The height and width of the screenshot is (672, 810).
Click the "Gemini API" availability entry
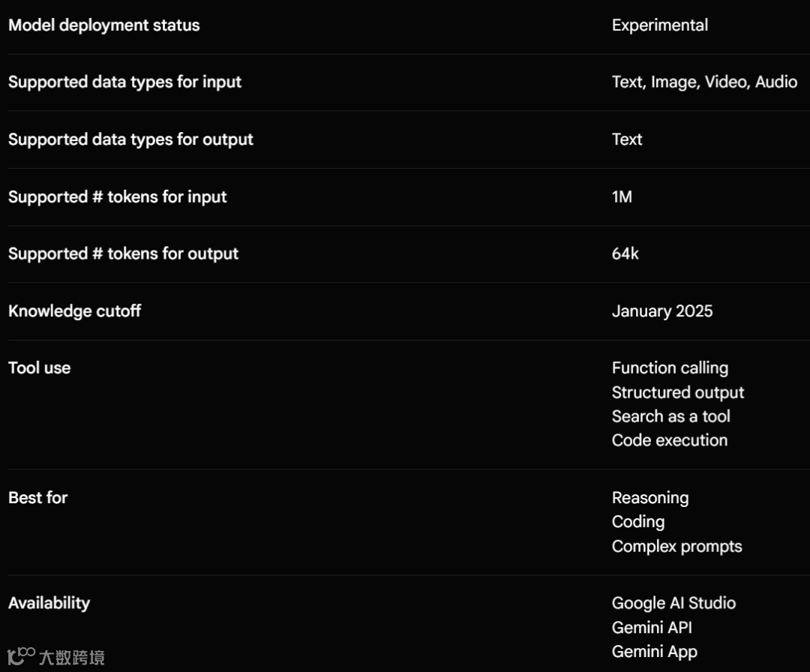651,627
